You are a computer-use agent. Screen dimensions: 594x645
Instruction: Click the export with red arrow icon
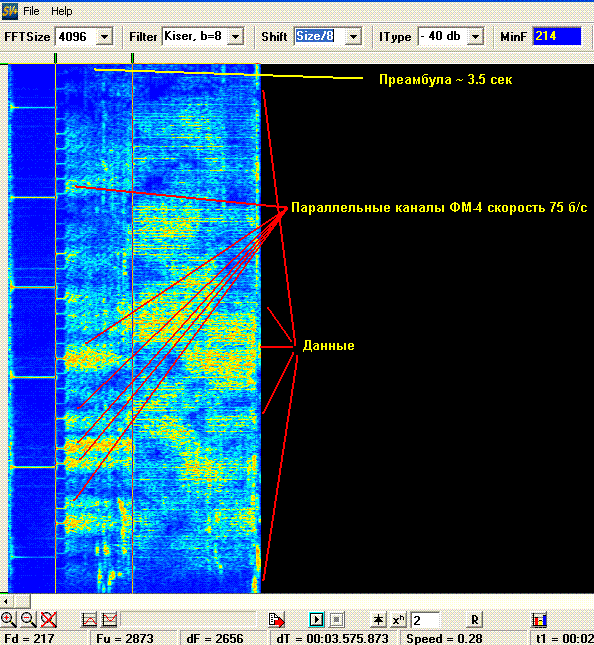(x=276, y=619)
